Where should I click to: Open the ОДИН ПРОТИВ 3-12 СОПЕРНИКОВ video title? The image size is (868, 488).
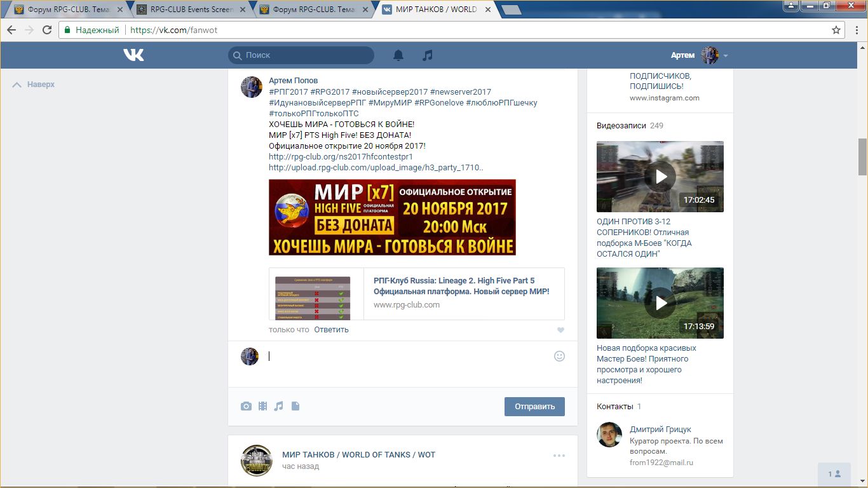pyautogui.click(x=644, y=238)
